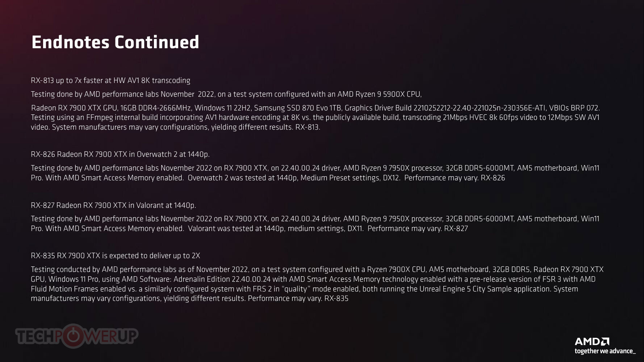Click the AMD arrow logo icon
This screenshot has width=644, height=362.
(605, 341)
